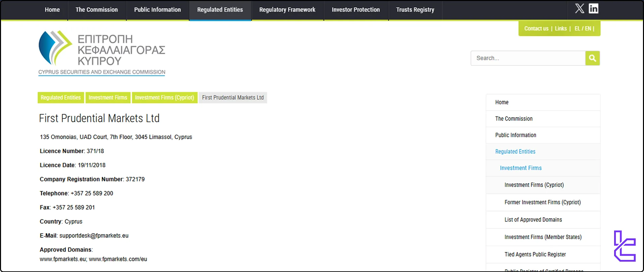Click the green search magnifier button
This screenshot has width=644, height=272.
coord(593,58)
